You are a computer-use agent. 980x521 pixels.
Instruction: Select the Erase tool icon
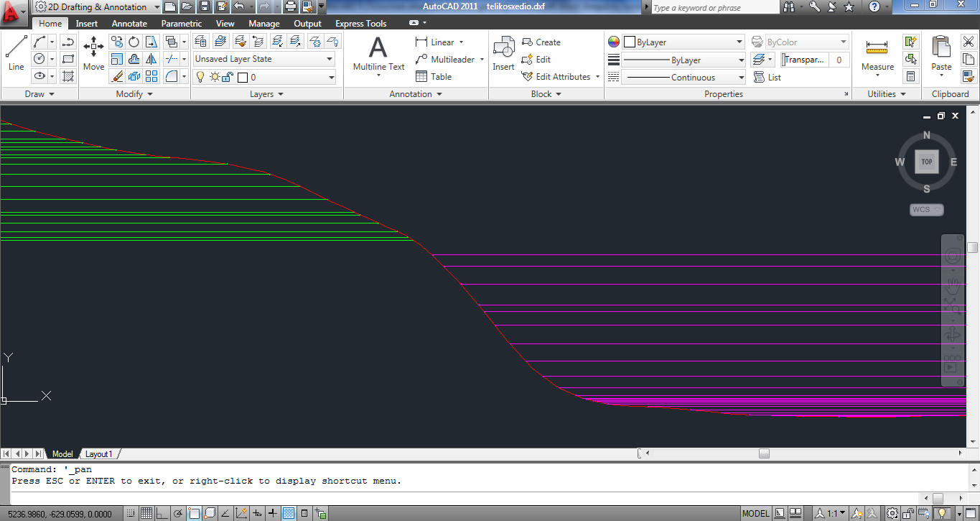[117, 76]
